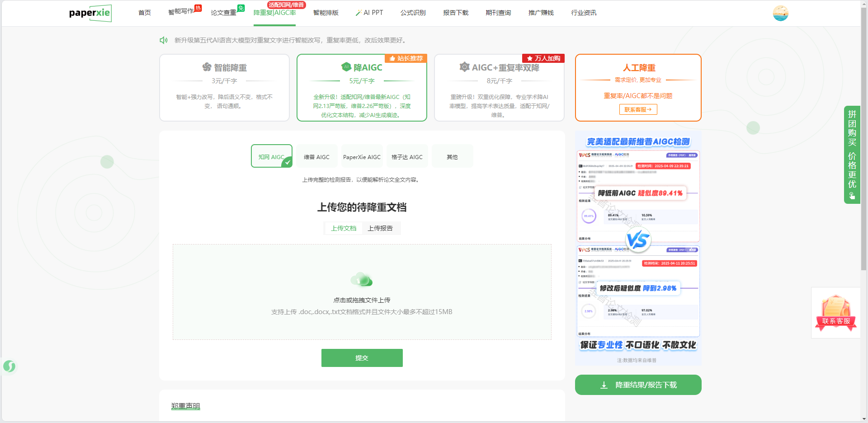Open 公式识别 menu item
The image size is (868, 423).
point(413,13)
